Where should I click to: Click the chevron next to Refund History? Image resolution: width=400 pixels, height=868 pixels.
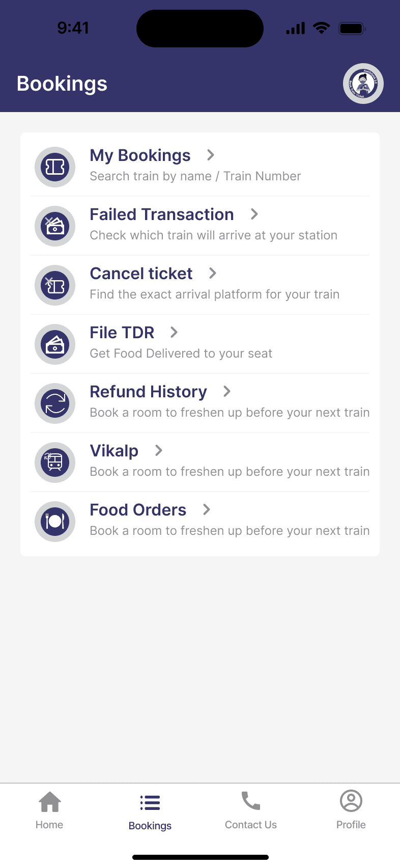(x=227, y=391)
